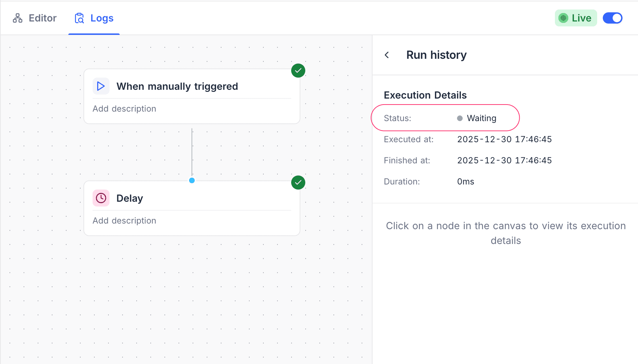Add description to the Delay node
The height and width of the screenshot is (364, 638).
124,221
